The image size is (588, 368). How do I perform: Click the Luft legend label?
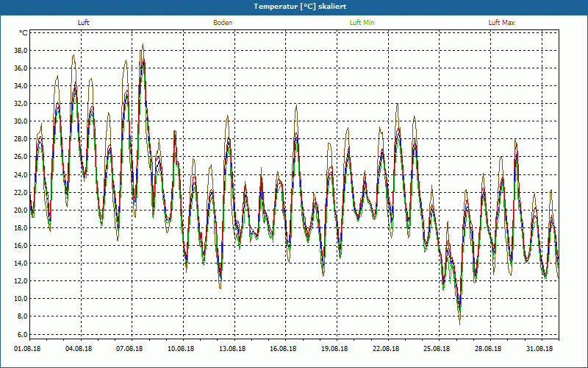tap(83, 23)
